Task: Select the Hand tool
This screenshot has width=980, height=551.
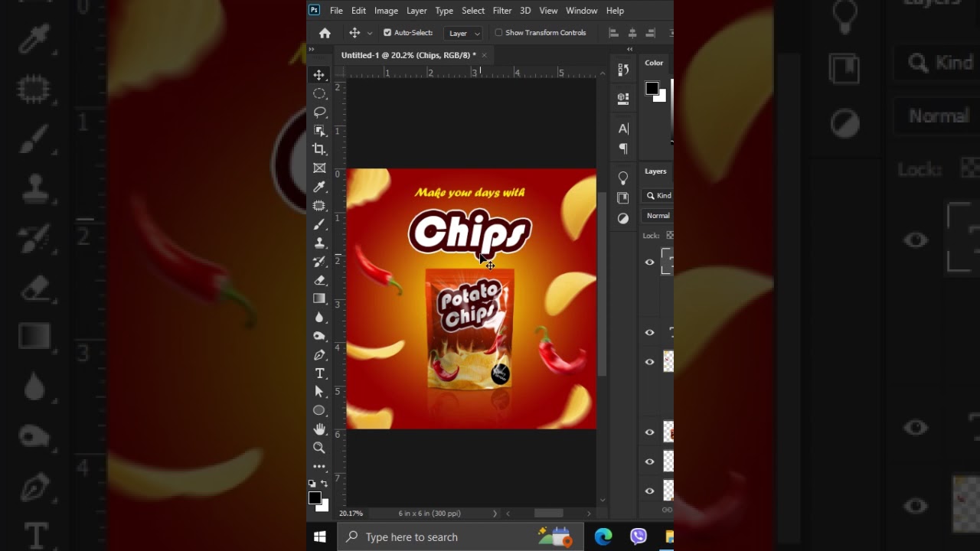Action: 319,429
